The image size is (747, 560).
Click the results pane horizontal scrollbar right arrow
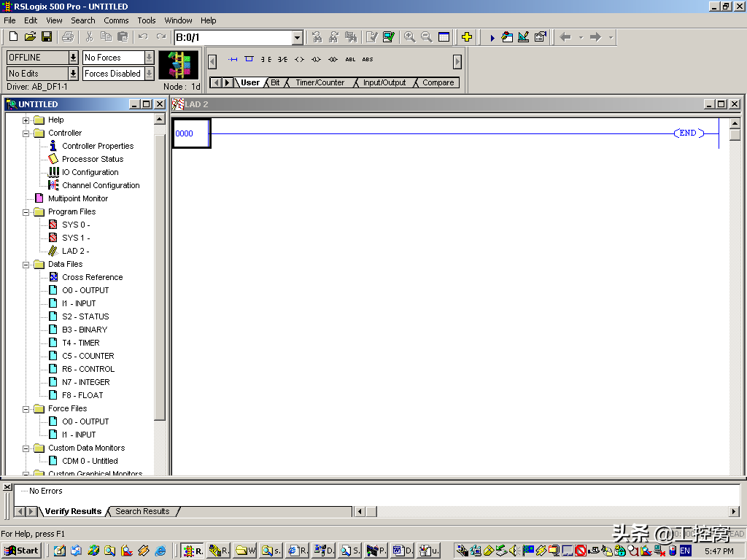pos(734,511)
